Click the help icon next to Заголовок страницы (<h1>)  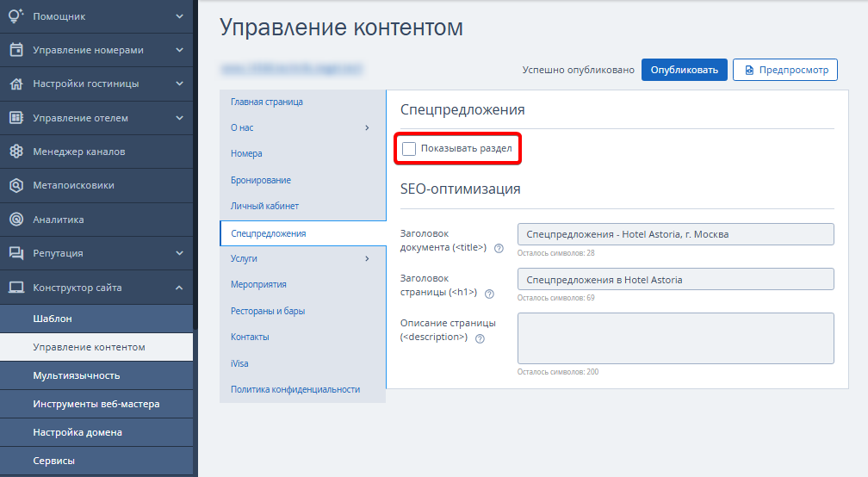point(489,294)
